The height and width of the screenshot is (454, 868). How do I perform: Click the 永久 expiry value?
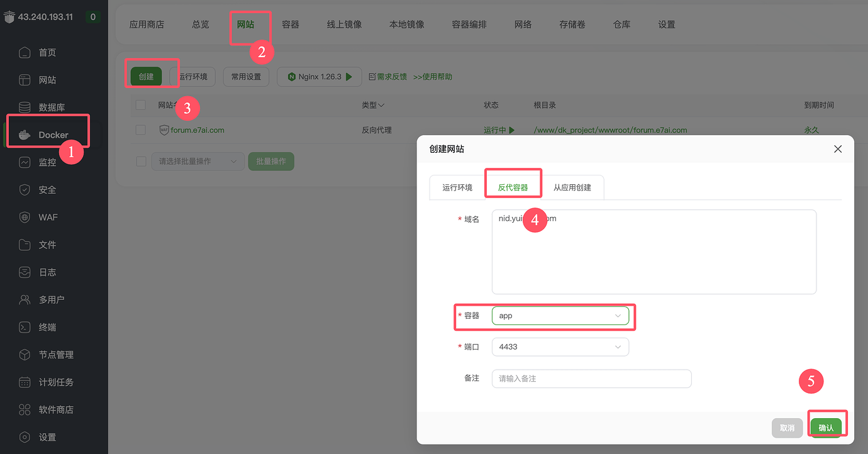pos(811,130)
